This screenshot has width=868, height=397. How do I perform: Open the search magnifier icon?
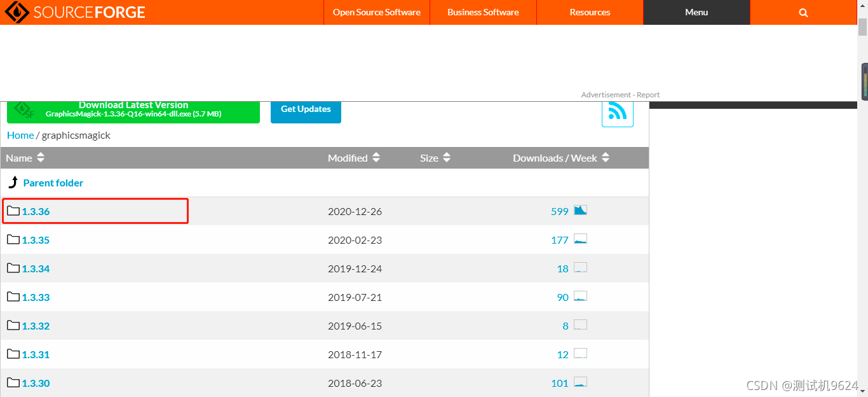pos(803,13)
